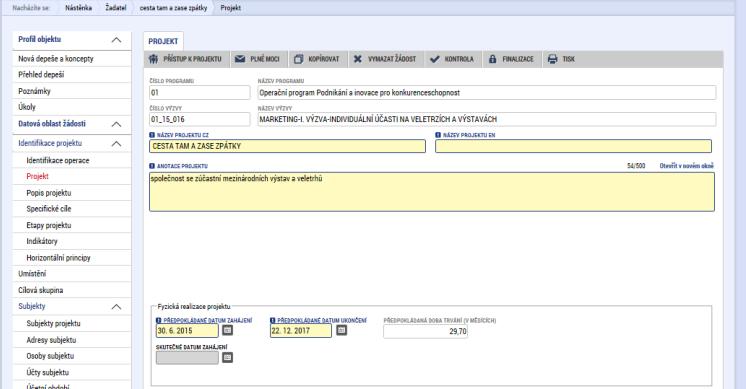Go to Nástěnka breadcrumb
This screenshot has width=746, height=389.
click(79, 8)
